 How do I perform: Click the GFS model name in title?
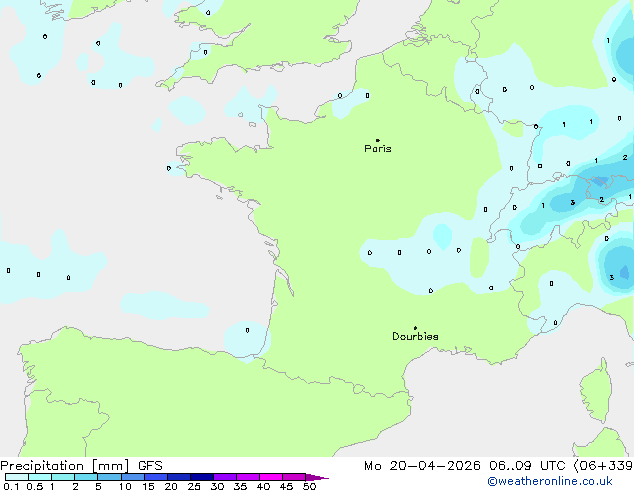pos(150,466)
